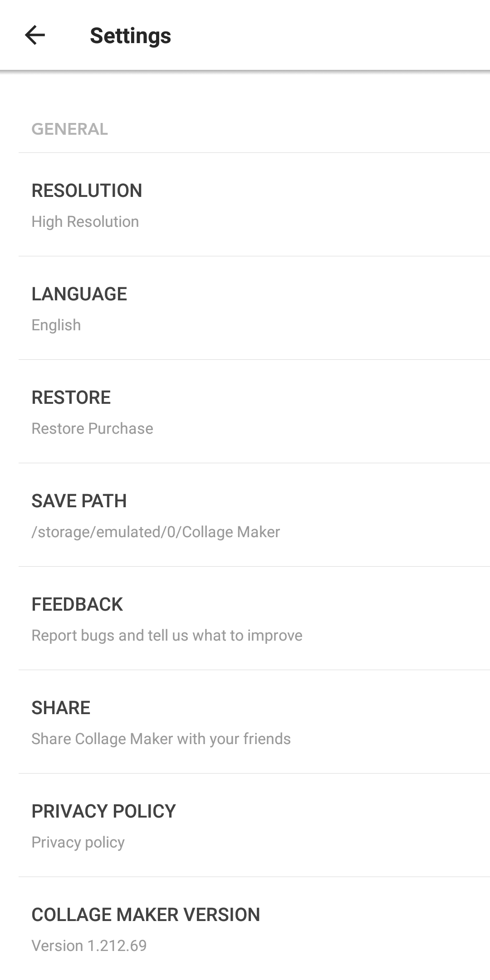Open the SAVE PATH setting

(x=79, y=501)
